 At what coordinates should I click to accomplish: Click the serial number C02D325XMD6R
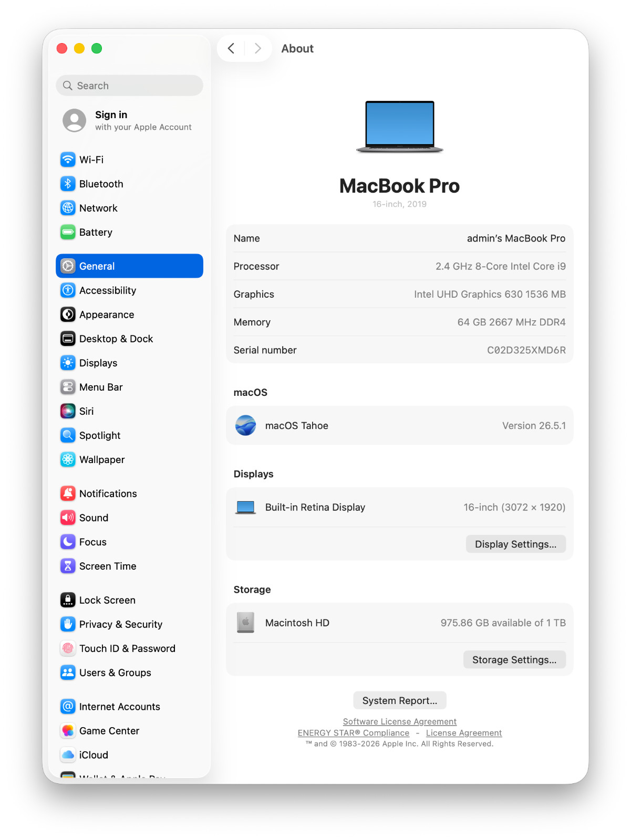[x=526, y=350]
